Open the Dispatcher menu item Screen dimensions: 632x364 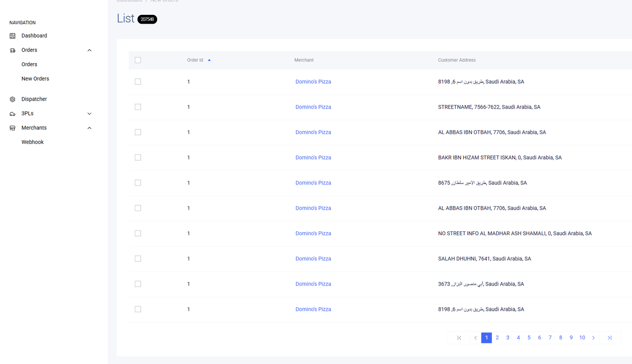click(x=34, y=99)
